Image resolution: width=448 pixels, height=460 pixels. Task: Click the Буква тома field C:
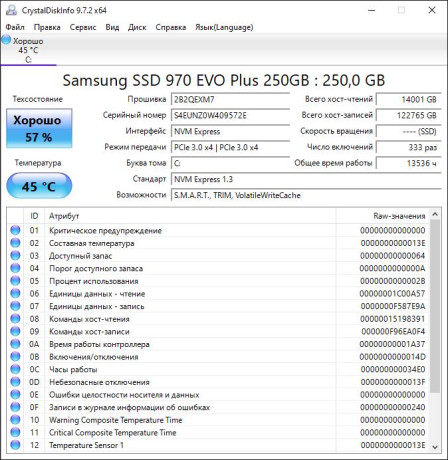click(230, 163)
